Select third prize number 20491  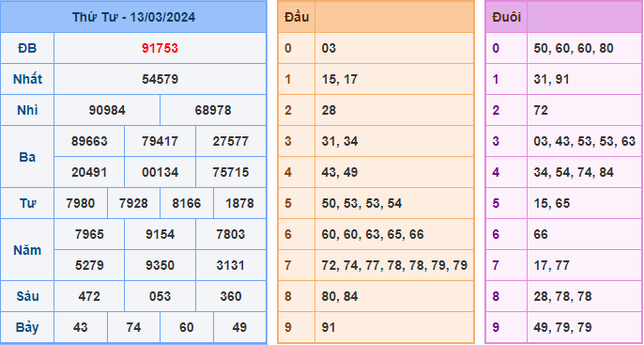pyautogui.click(x=89, y=172)
